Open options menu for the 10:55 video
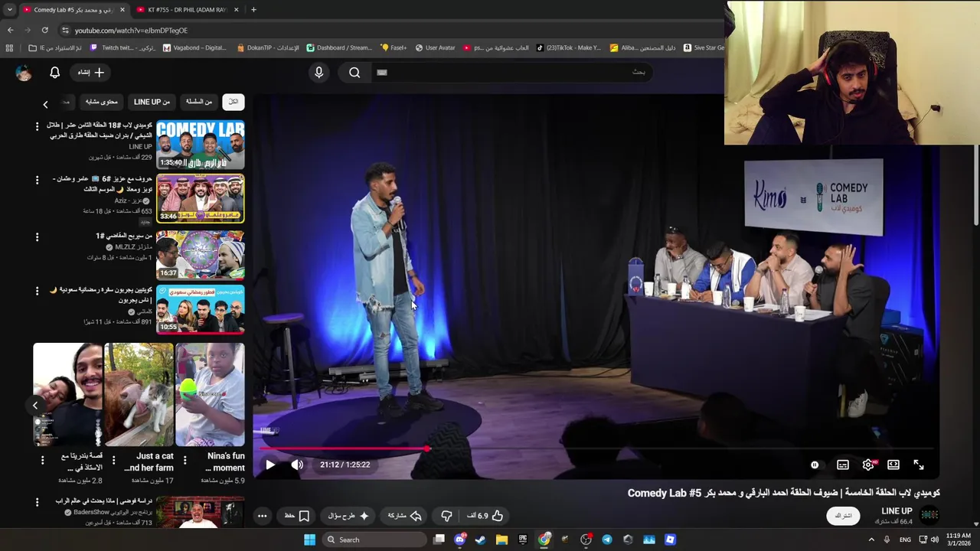 point(37,292)
